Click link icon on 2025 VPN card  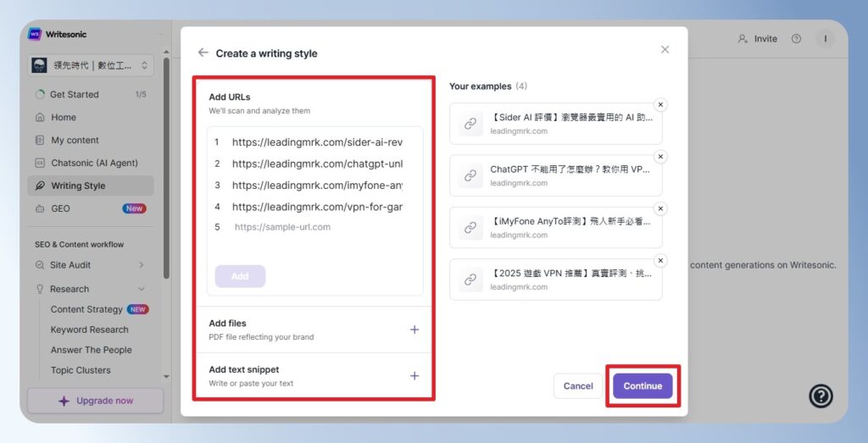470,280
